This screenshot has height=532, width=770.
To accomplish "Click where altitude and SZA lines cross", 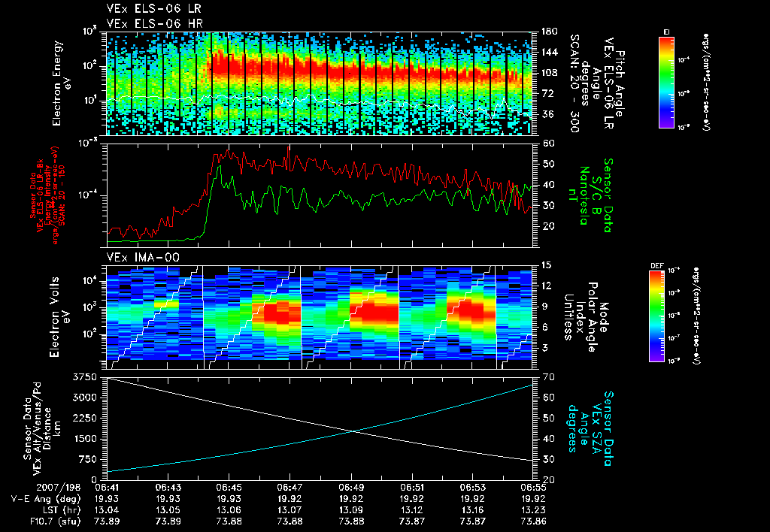I will (x=352, y=431).
